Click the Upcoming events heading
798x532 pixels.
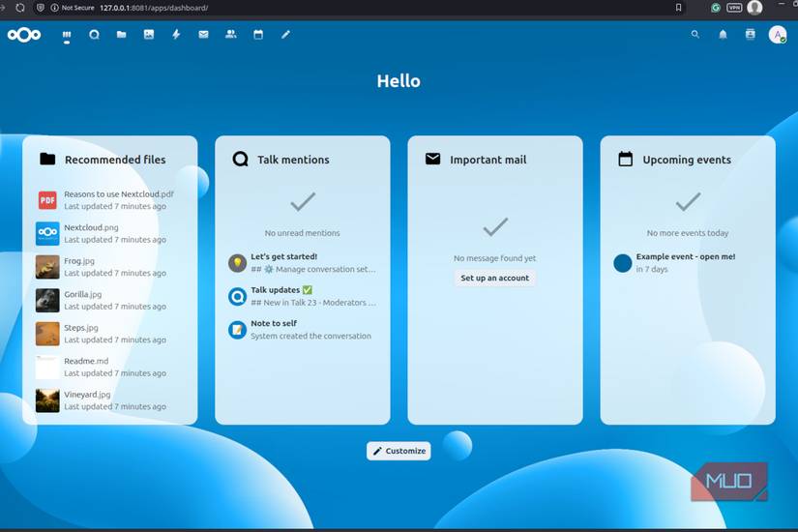[x=687, y=160]
